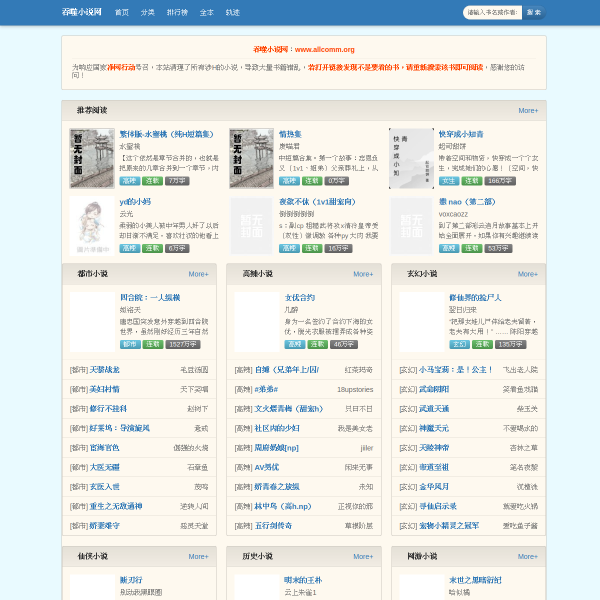Open More+ for 仙侠小说
This screenshot has width=600, height=600.
pos(198,556)
